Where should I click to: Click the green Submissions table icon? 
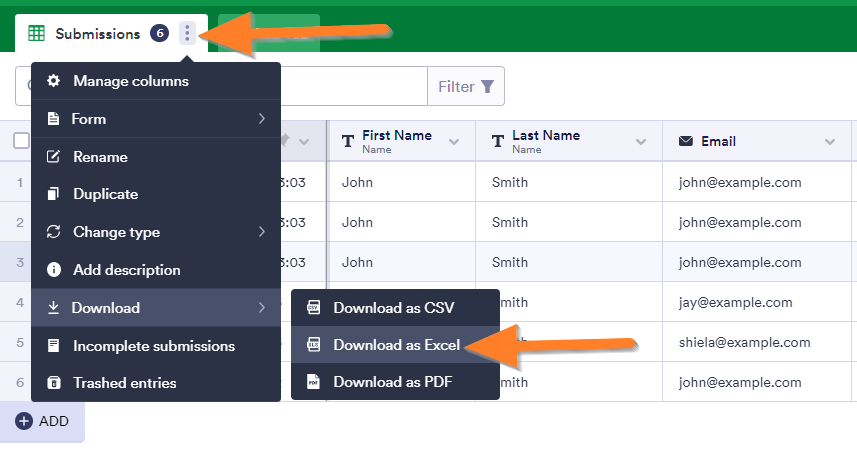point(37,33)
